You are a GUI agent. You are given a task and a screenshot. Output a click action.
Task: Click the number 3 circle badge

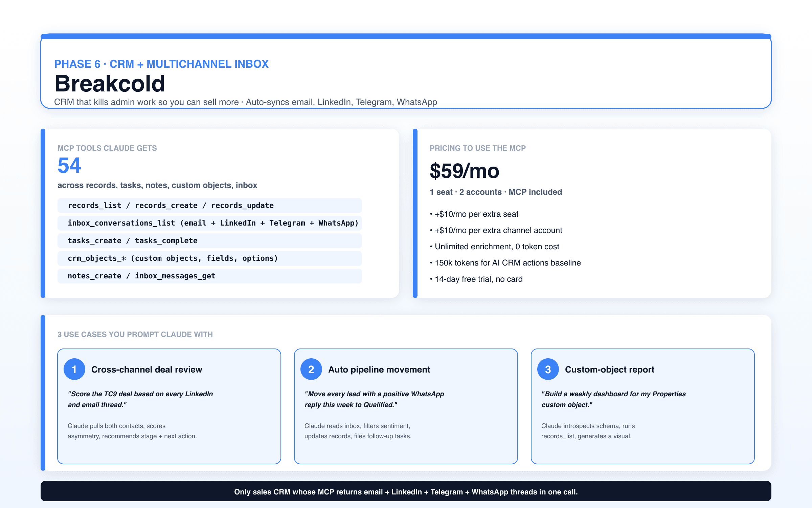[548, 369]
